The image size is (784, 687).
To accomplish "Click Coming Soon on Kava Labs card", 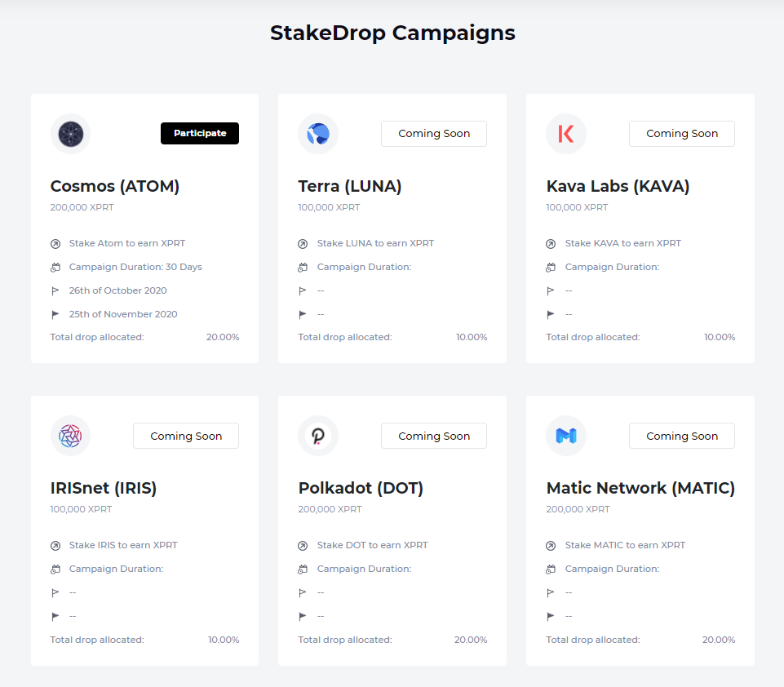I will click(x=682, y=134).
